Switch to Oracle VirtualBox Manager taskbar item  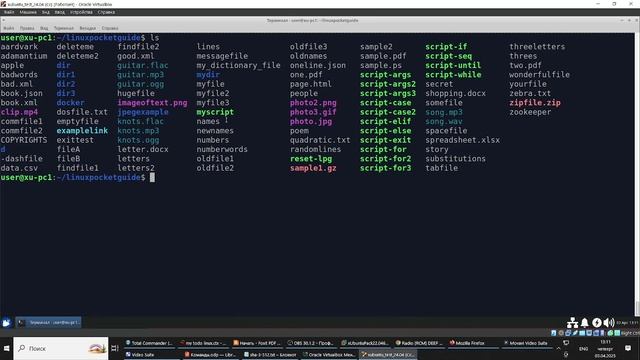[329, 355]
